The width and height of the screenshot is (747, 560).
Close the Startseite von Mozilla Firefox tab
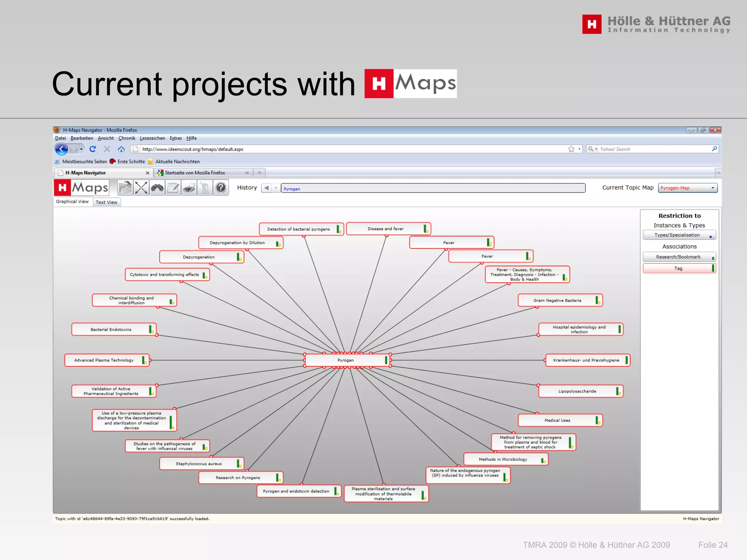tap(247, 173)
